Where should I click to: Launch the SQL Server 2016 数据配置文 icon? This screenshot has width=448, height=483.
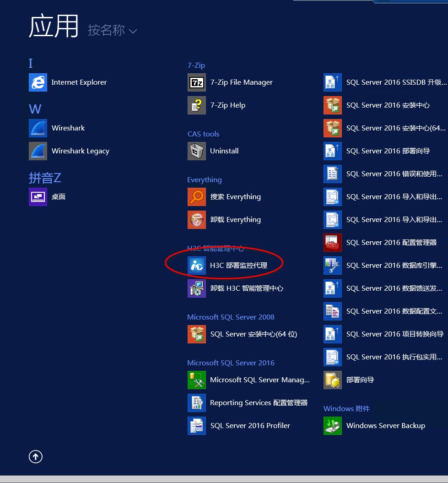[333, 311]
